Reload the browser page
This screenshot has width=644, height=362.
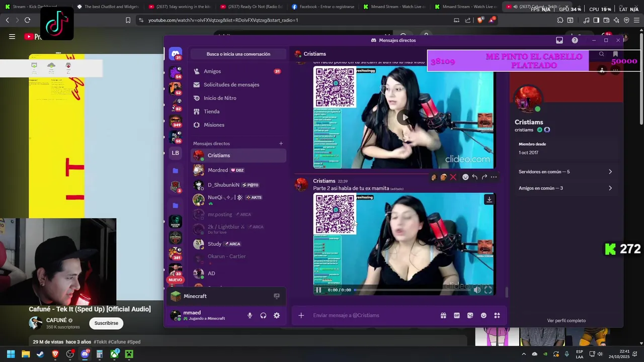coord(27,20)
